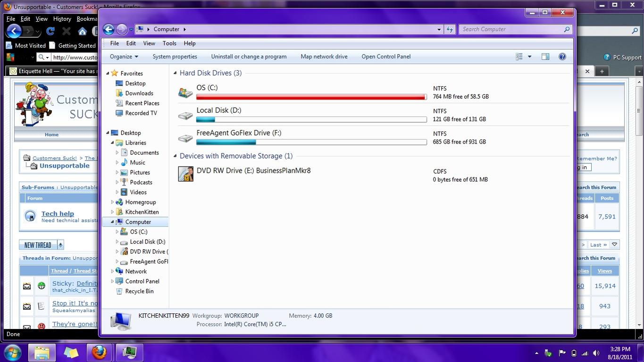This screenshot has width=644, height=362.
Task: Open the Tools menu
Action: 169,43
